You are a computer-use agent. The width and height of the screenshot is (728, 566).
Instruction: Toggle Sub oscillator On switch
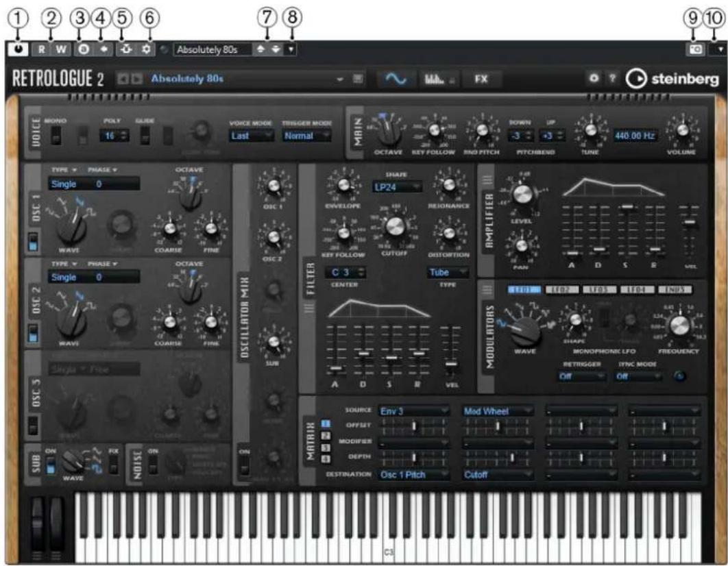click(x=51, y=465)
